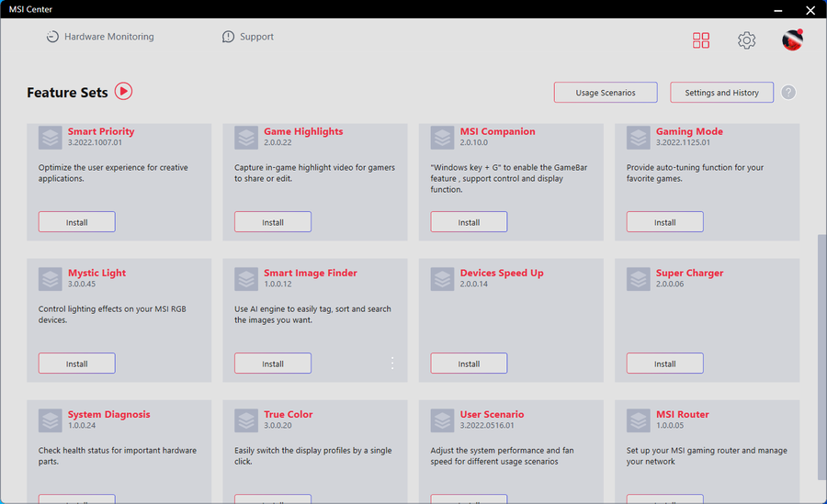827x504 pixels.
Task: Click version 3.0.0.45 under Mystic Light
Action: point(82,284)
